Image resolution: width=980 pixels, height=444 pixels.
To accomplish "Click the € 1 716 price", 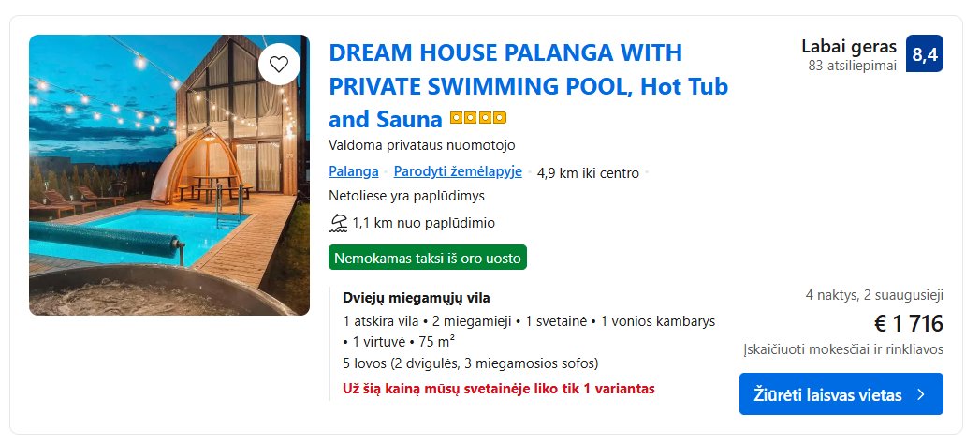I will coord(908,324).
